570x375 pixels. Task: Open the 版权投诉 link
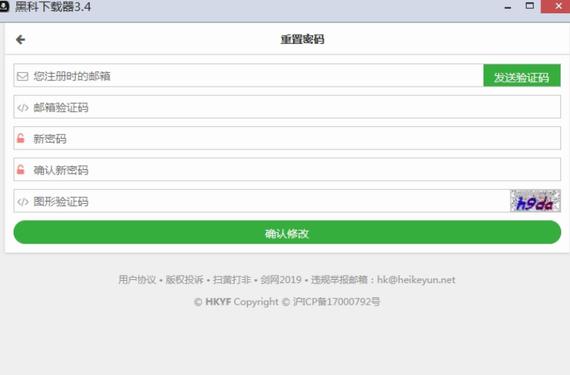click(x=185, y=279)
